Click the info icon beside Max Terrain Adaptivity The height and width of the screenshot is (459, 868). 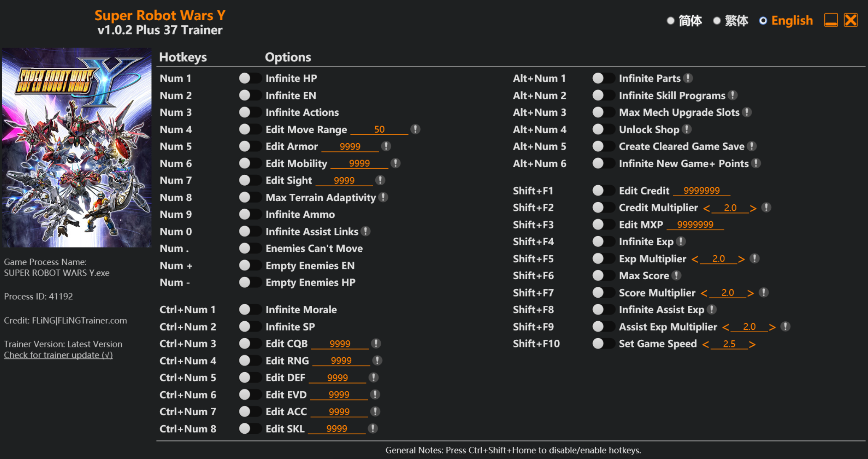pos(383,197)
